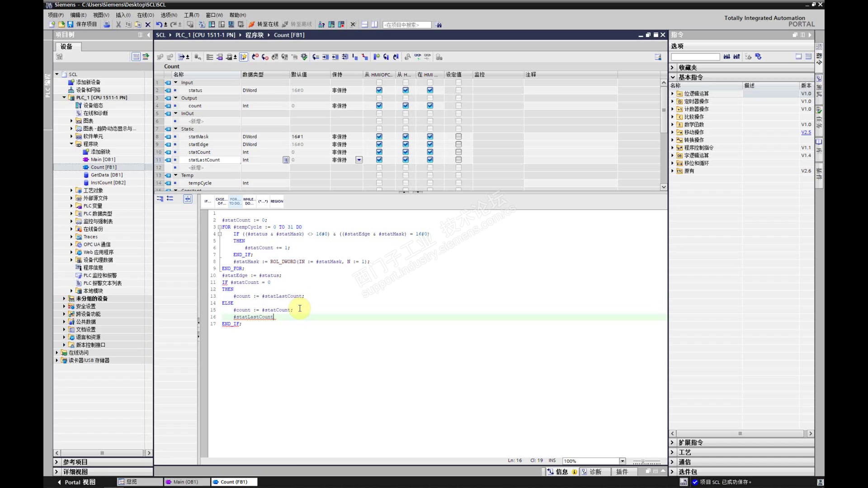This screenshot has width=868, height=488.
Task: Click the REGION code template icon
Action: click(277, 201)
